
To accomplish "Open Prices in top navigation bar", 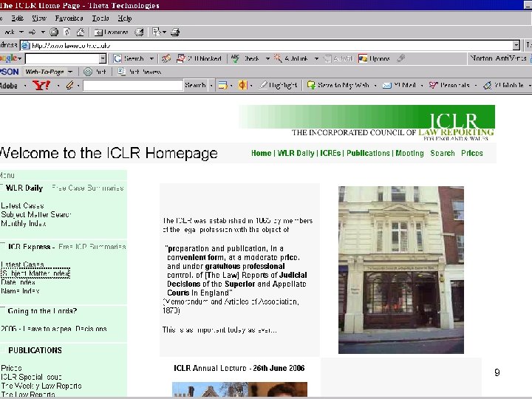I will pos(472,154).
